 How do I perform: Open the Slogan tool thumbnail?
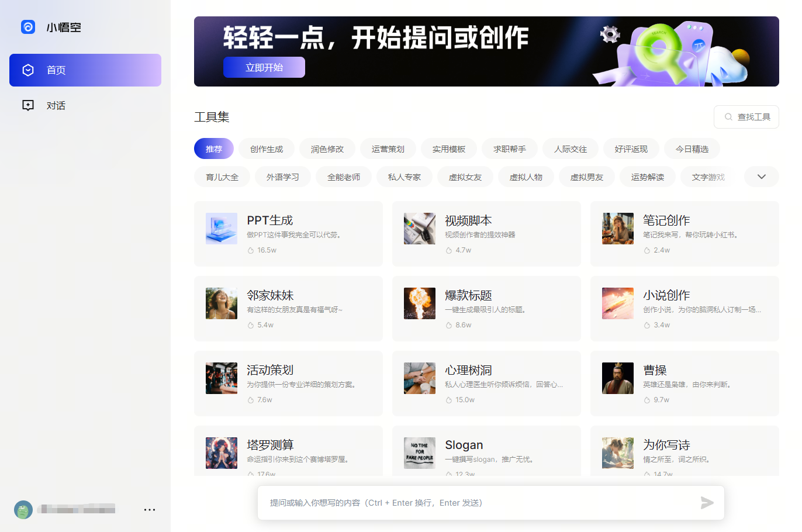[420, 453]
